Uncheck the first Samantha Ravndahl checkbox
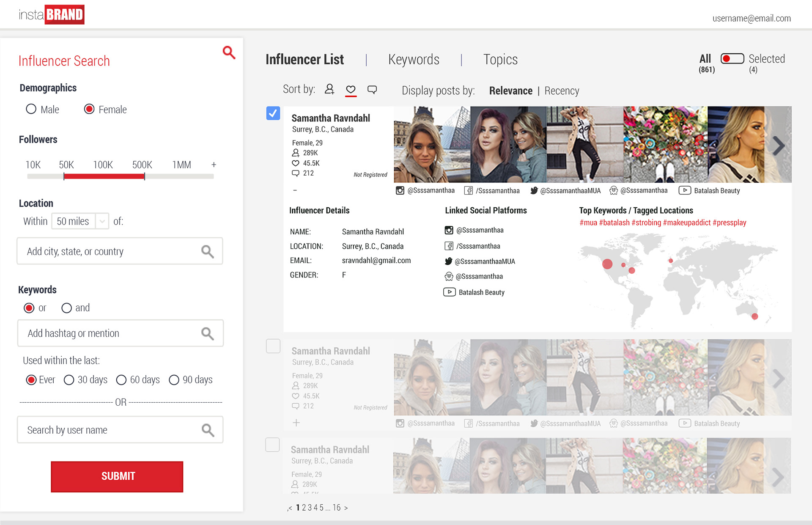The width and height of the screenshot is (812, 525). pos(273,113)
